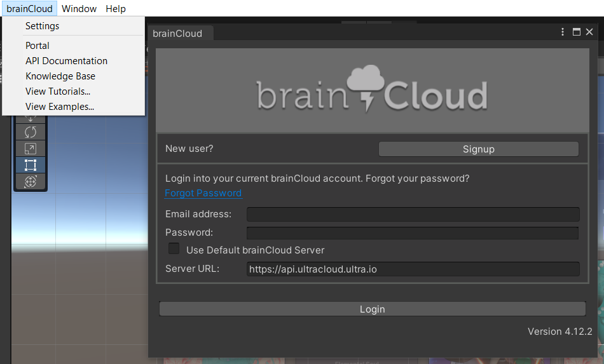Select the Rect transform tool

tap(31, 165)
